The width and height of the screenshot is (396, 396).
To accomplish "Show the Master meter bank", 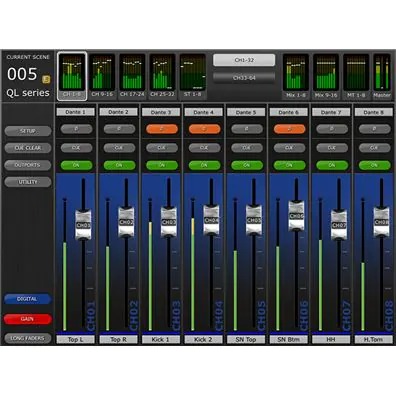I will (382, 76).
